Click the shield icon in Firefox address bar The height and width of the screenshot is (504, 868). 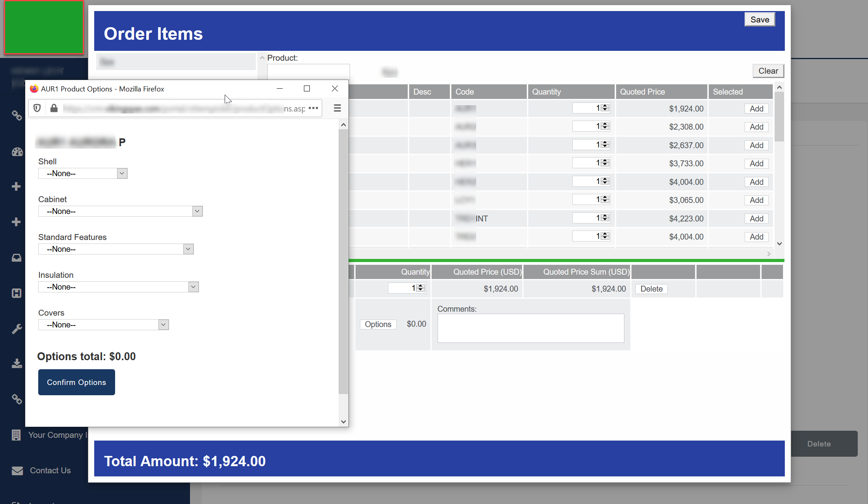38,108
